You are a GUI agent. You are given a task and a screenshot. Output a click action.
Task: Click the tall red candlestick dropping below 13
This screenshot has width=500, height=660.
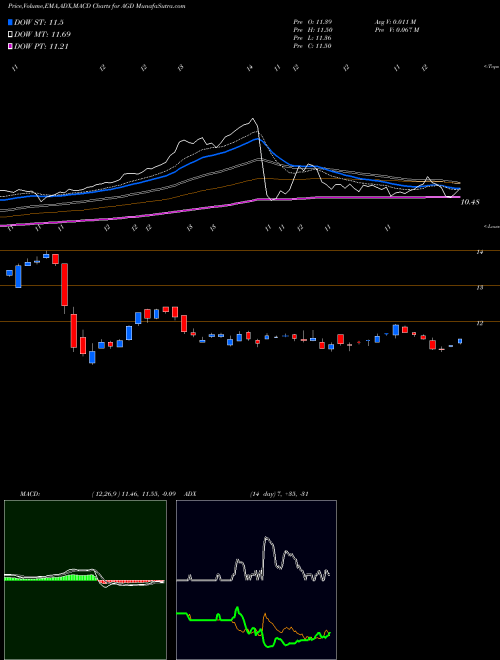(64, 285)
